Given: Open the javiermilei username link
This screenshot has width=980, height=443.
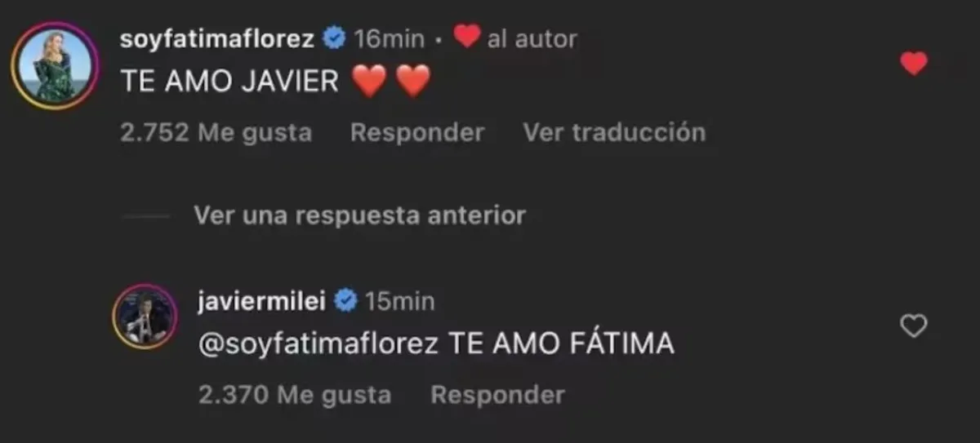Looking at the screenshot, I should pos(263,301).
